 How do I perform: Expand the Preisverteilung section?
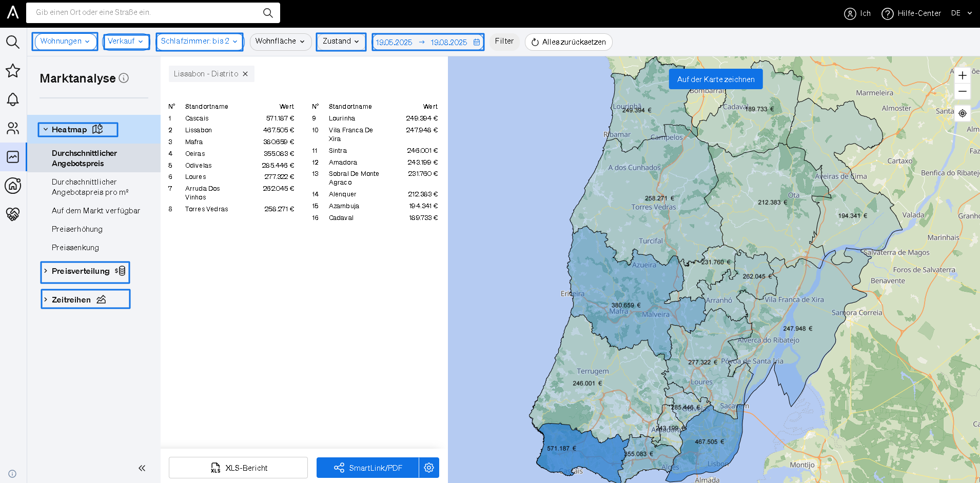85,272
